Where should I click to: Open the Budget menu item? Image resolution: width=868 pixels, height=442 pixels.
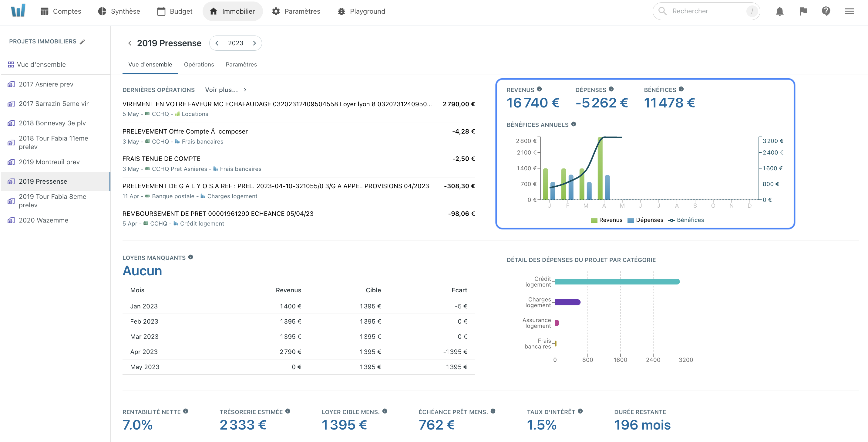[x=175, y=11]
